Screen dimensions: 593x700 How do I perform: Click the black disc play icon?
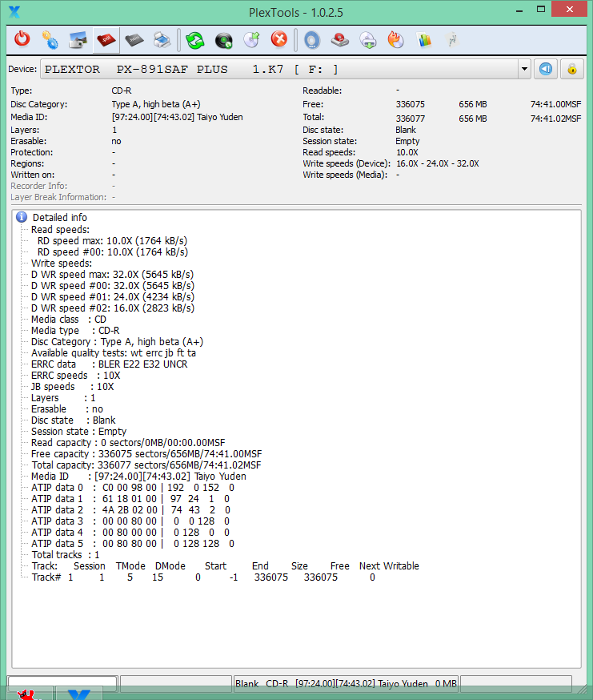point(223,40)
